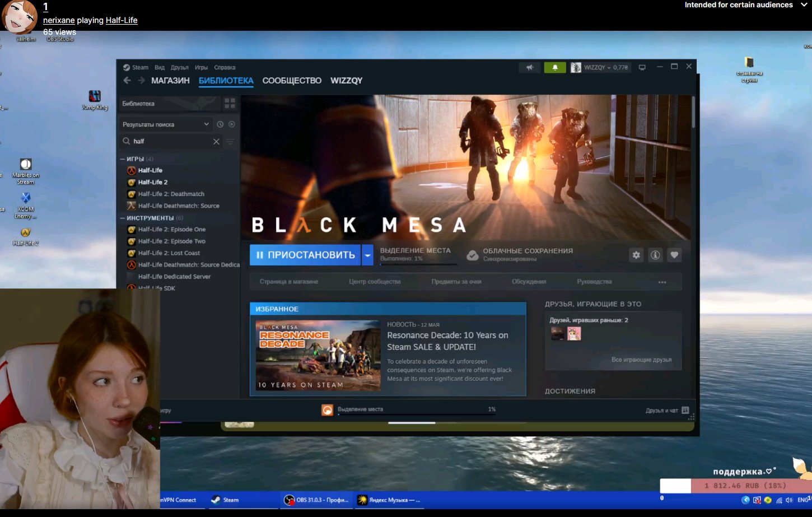Screen dimensions: 812x517
Task: Add Black Mesa to favorites heart
Action: (x=674, y=255)
